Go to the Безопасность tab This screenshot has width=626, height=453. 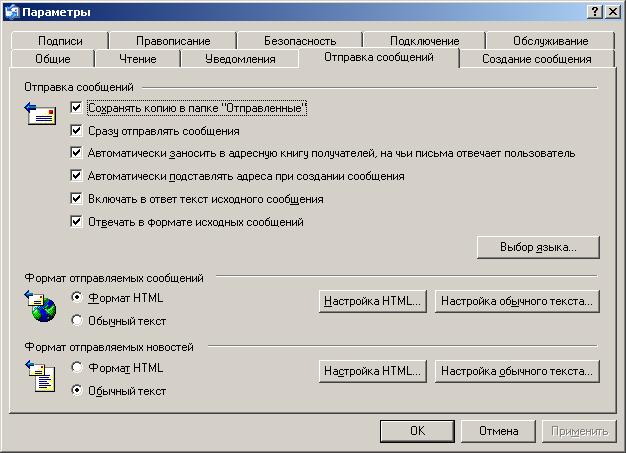coord(300,41)
